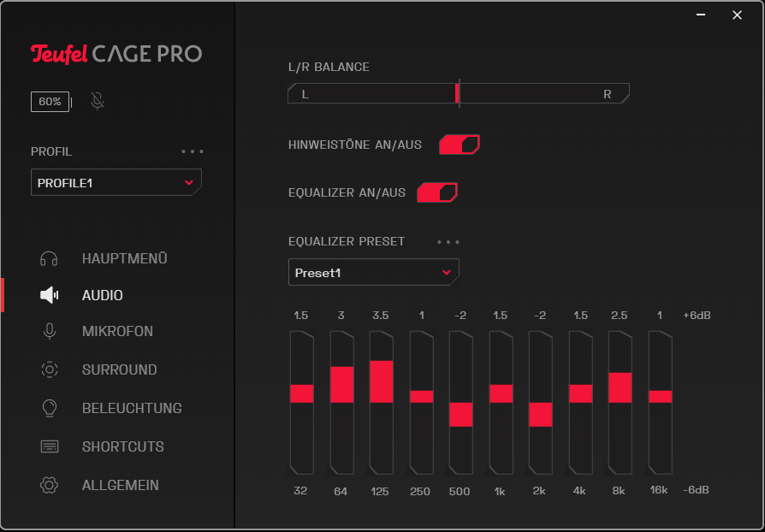Click the 3 gain value above 64
Image resolution: width=765 pixels, height=532 pixels.
(341, 316)
